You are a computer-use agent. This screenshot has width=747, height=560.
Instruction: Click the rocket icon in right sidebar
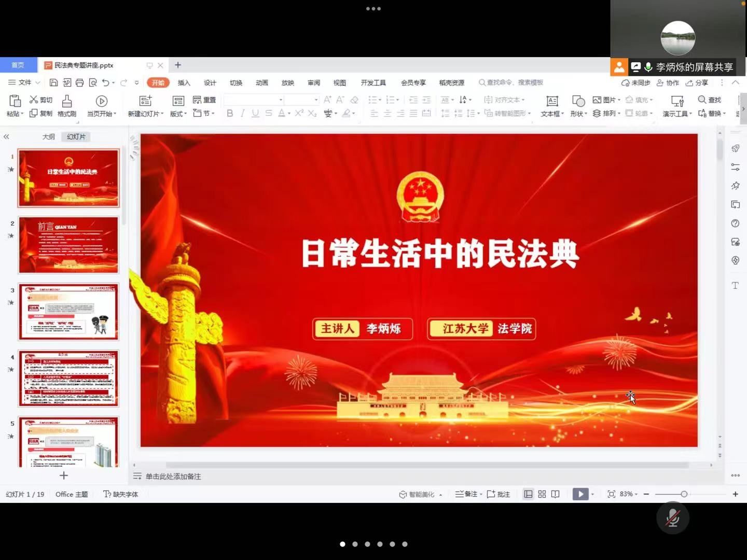coord(735,148)
